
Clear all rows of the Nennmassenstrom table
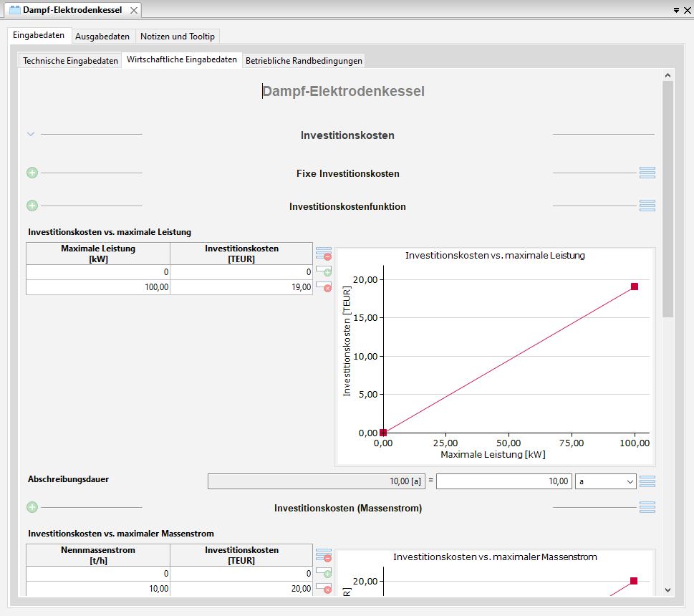[x=324, y=555]
